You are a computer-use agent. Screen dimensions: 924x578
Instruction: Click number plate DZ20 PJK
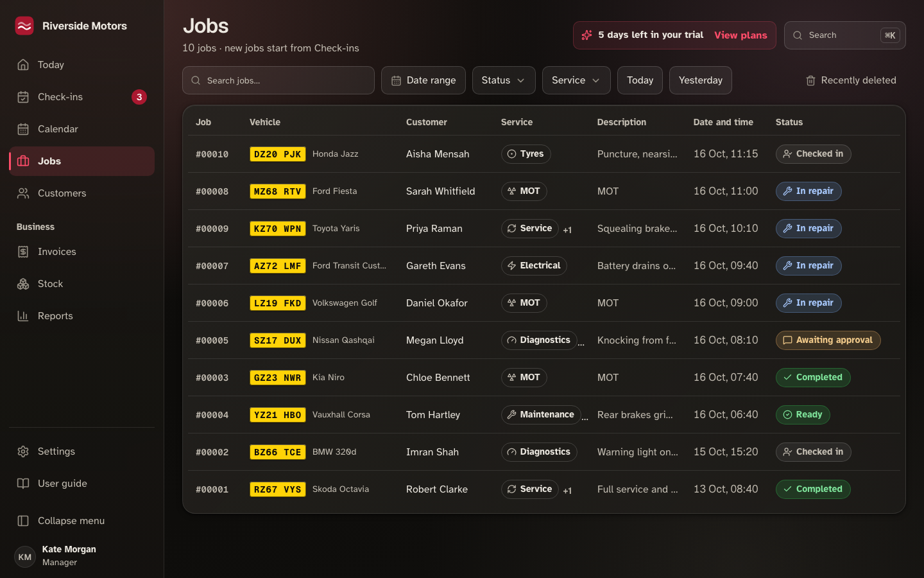tap(277, 154)
